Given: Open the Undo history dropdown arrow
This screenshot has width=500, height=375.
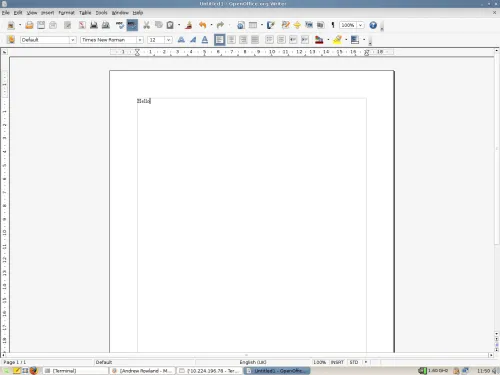Looking at the screenshot, I should tap(211, 25).
